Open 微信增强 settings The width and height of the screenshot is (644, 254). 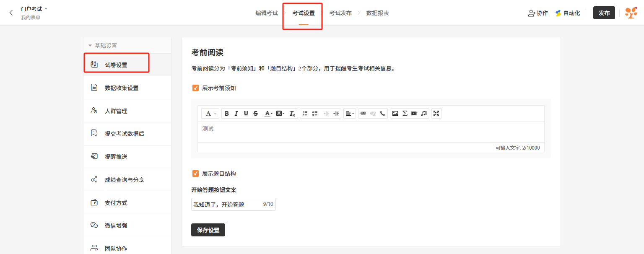tap(127, 225)
